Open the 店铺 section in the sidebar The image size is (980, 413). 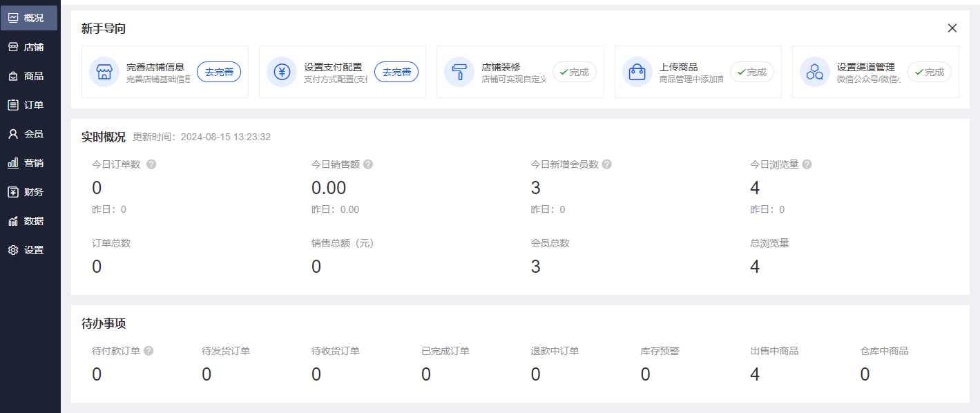click(x=30, y=46)
